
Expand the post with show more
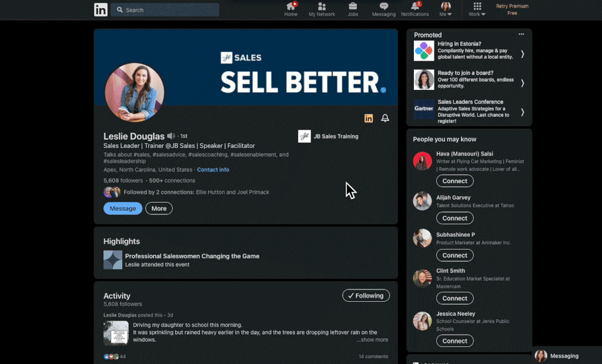click(x=372, y=340)
